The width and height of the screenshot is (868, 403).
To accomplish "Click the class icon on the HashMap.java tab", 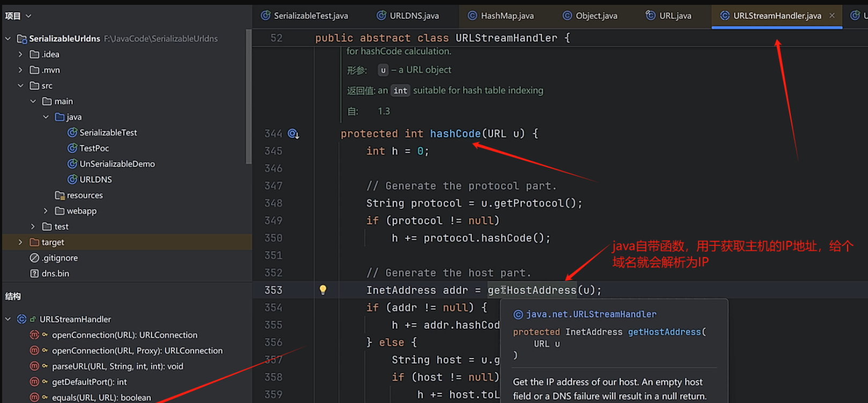I will pos(472,16).
